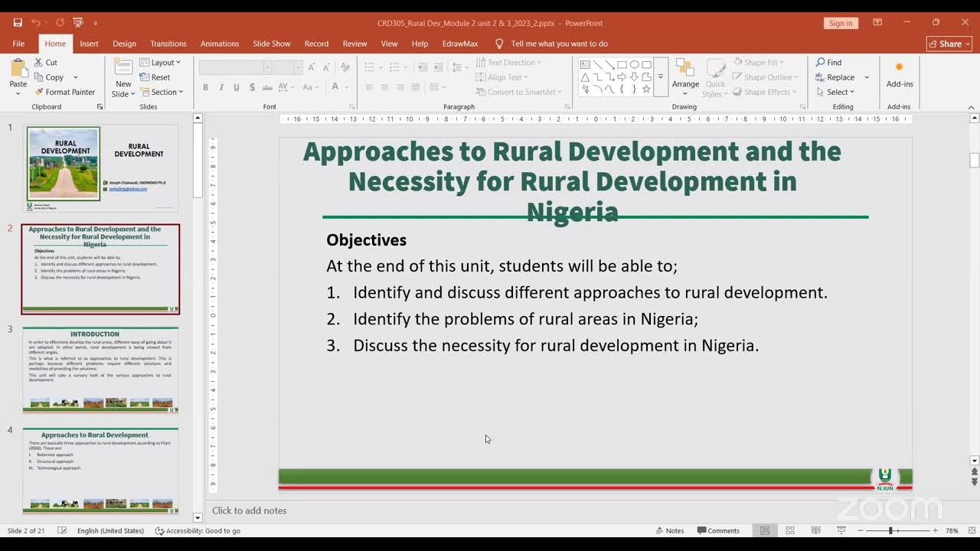Toggle Center paragraph alignment
Image resolution: width=980 pixels, height=551 pixels.
click(x=384, y=87)
